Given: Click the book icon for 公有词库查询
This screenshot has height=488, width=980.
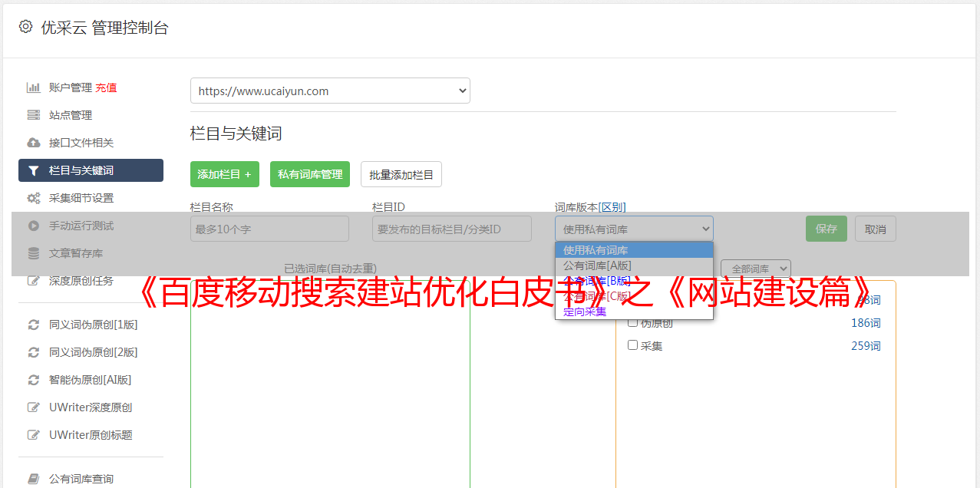Looking at the screenshot, I should coord(33,479).
